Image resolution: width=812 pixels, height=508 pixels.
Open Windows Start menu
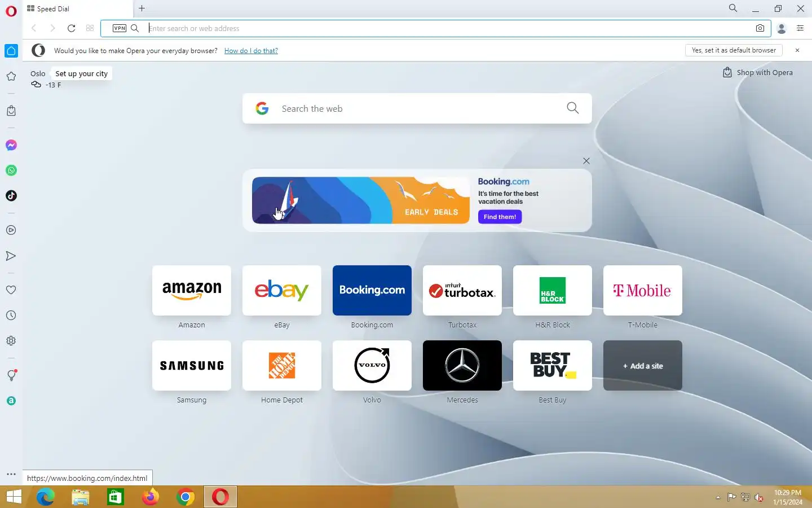14,497
